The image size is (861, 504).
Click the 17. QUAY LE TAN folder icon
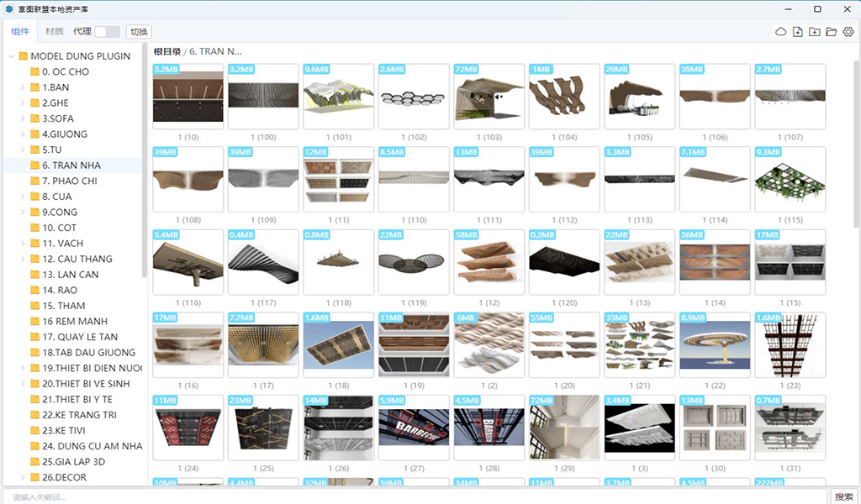click(x=34, y=337)
